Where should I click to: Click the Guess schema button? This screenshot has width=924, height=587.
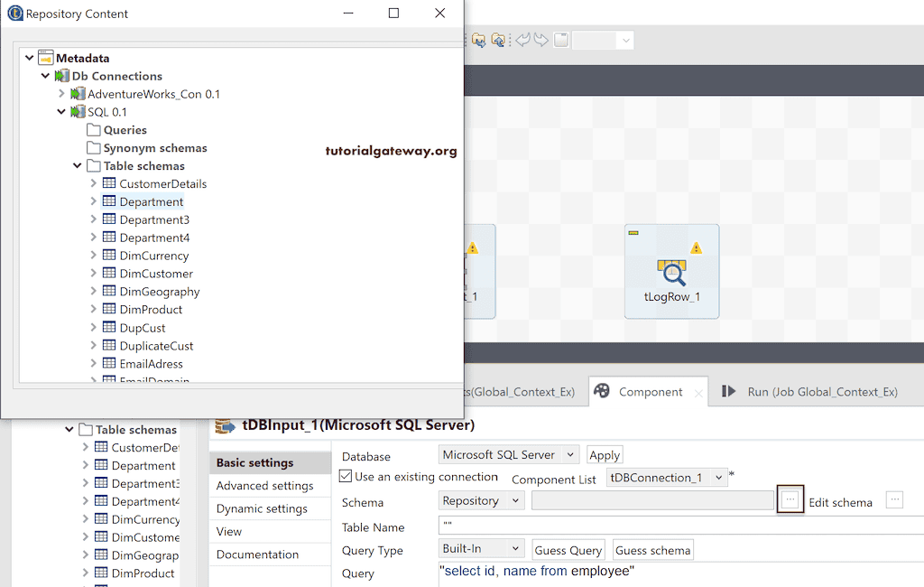(652, 549)
